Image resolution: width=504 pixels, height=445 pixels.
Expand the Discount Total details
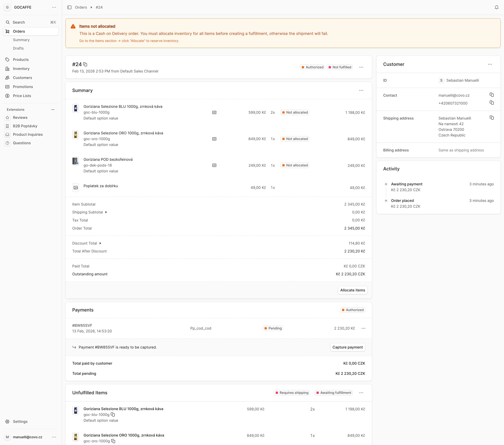click(100, 243)
